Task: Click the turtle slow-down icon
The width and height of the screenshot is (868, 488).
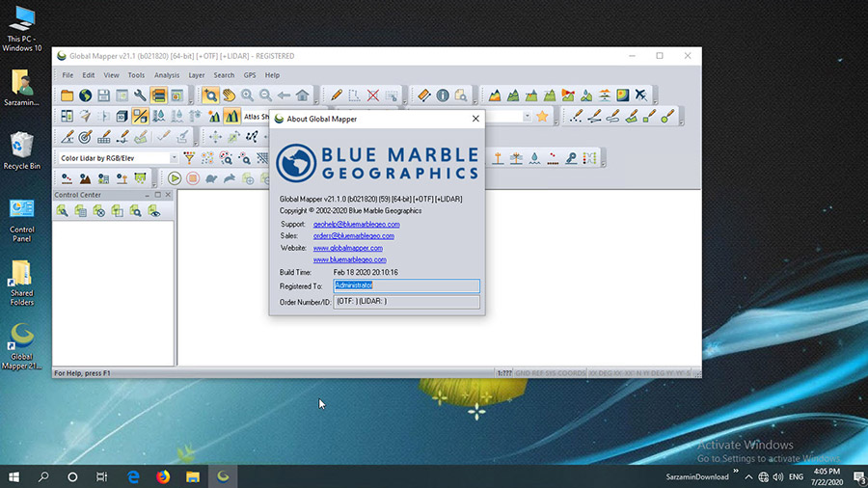Action: pos(211,178)
